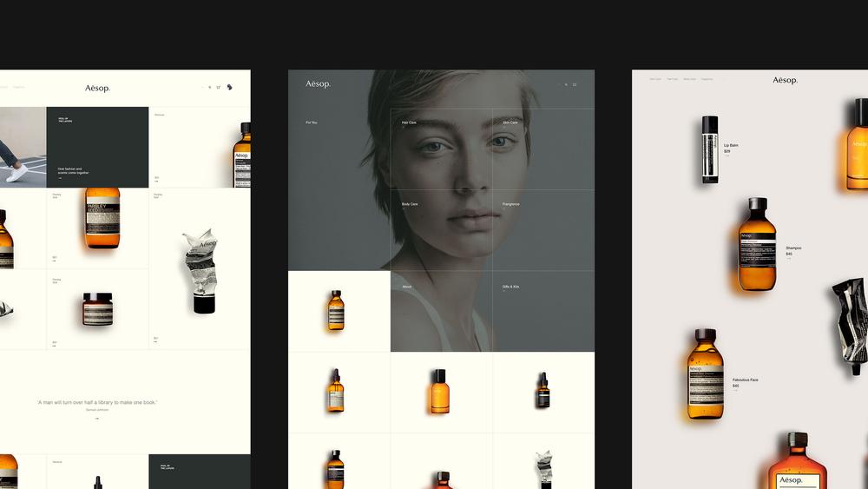The image size is (868, 489).
Task: Select the For You menu item
Action: point(311,122)
